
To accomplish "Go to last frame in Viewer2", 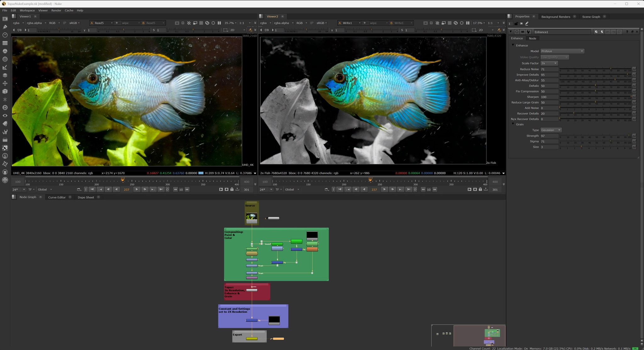I will tap(408, 189).
